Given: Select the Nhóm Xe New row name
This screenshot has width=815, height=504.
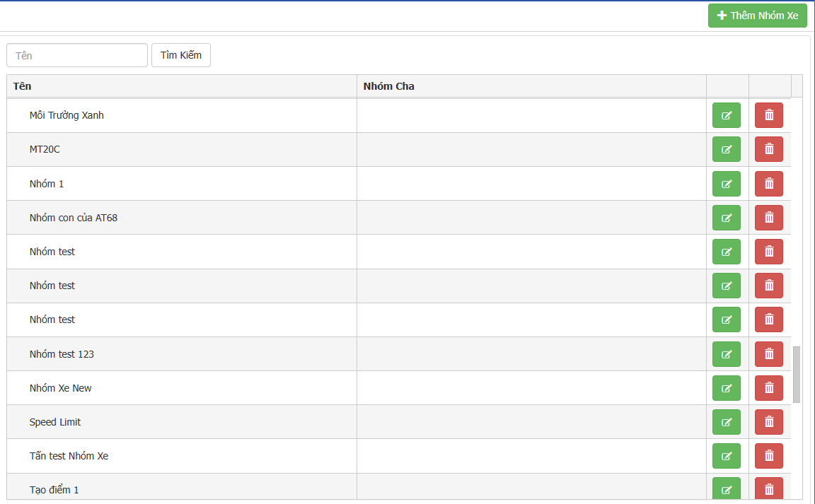Looking at the screenshot, I should [x=61, y=388].
